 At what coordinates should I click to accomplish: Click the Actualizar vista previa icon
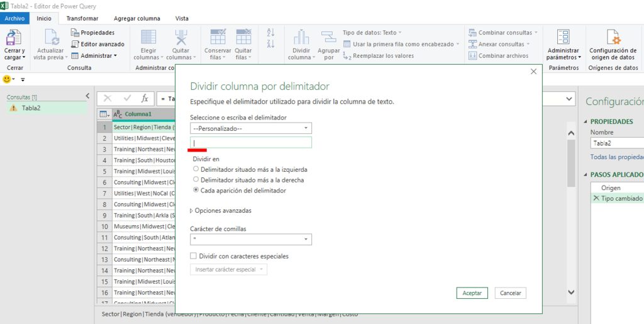point(52,37)
